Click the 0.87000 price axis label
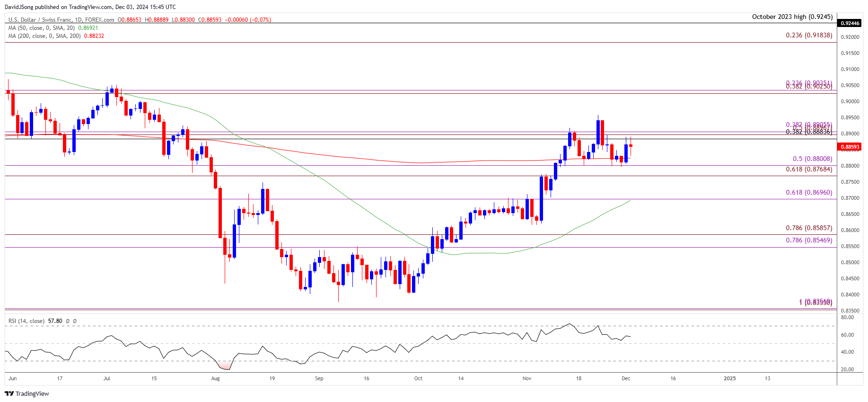This screenshot has width=868, height=402. 850,198
